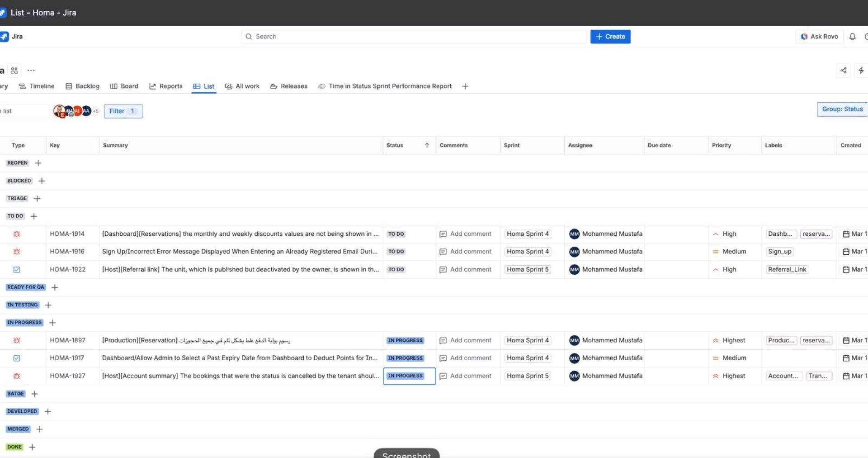Add issue under TRIAGE group
This screenshot has width=868, height=458.
pyautogui.click(x=37, y=198)
